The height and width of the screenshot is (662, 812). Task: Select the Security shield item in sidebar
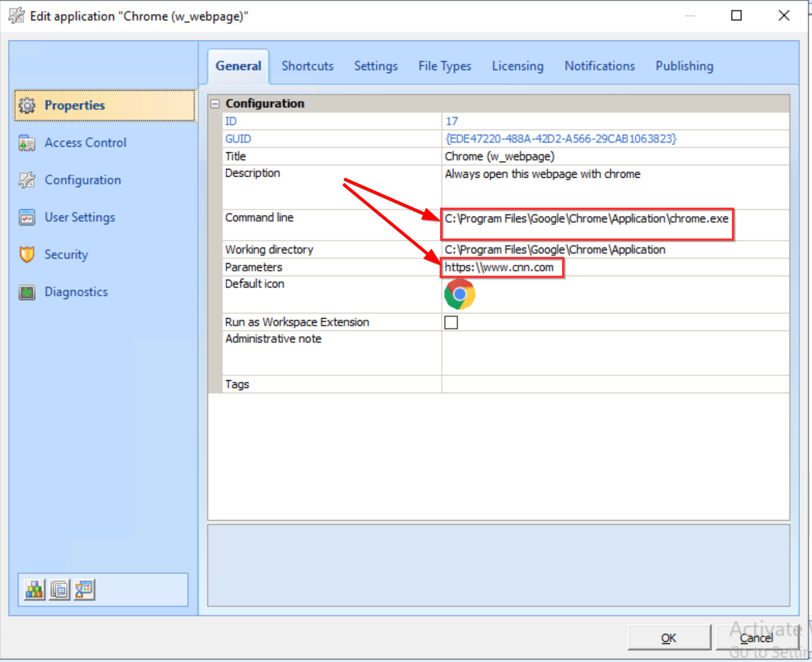point(66,254)
